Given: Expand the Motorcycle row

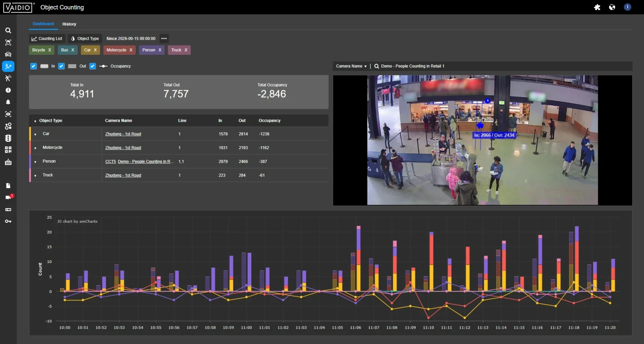Looking at the screenshot, I should (x=35, y=148).
